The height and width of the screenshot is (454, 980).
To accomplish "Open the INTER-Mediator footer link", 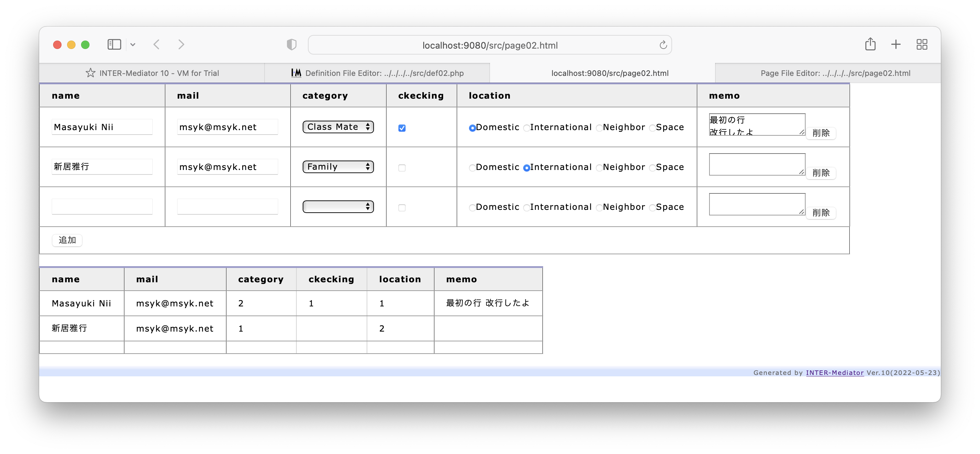I will click(x=835, y=373).
